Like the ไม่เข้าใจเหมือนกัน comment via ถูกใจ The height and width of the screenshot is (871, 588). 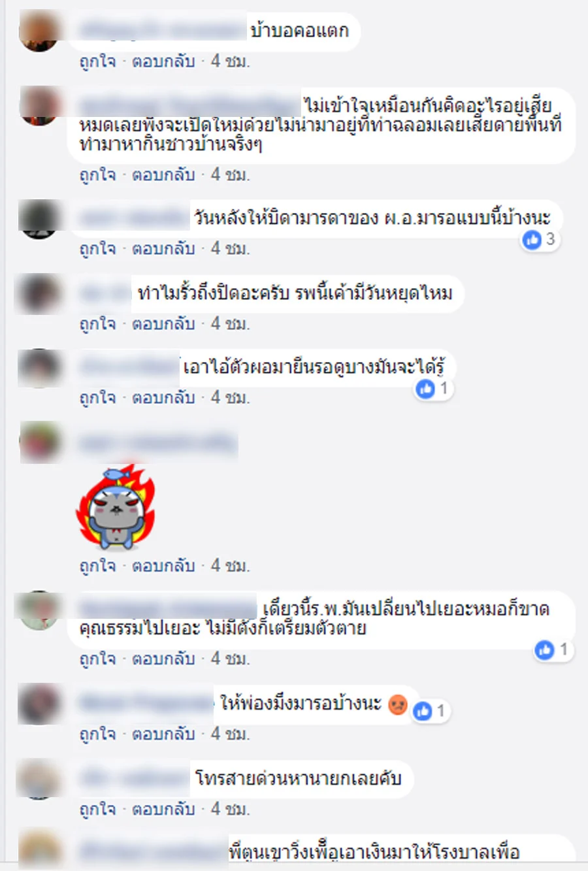pos(97,175)
